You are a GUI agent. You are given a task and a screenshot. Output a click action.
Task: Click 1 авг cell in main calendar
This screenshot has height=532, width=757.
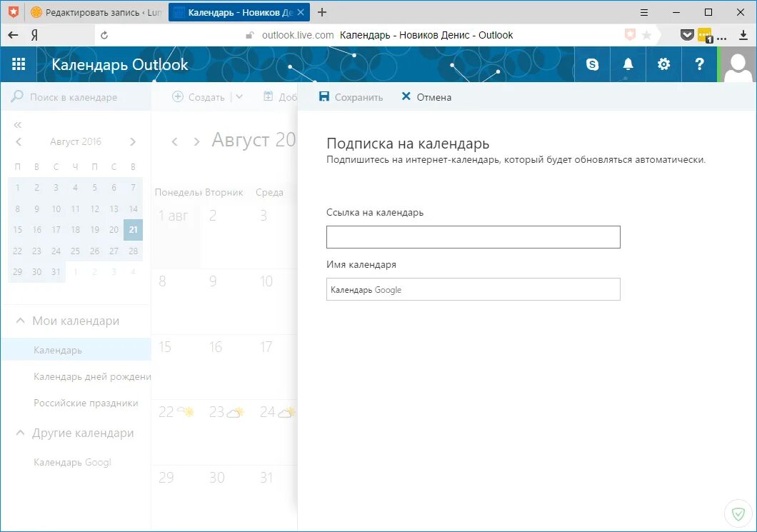[x=176, y=236]
